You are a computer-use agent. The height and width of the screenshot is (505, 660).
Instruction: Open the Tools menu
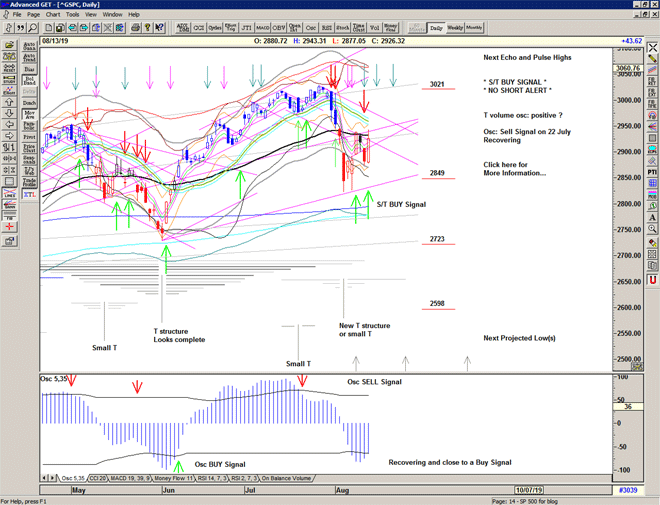pos(72,14)
